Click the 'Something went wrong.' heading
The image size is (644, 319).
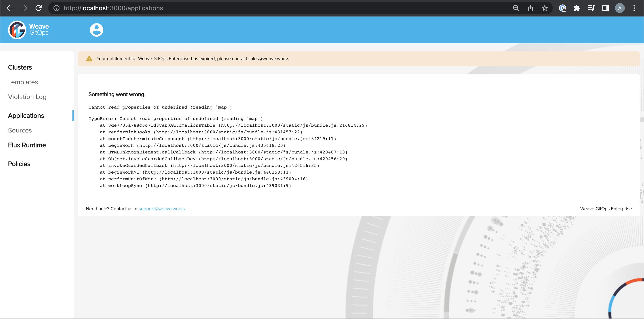(117, 94)
